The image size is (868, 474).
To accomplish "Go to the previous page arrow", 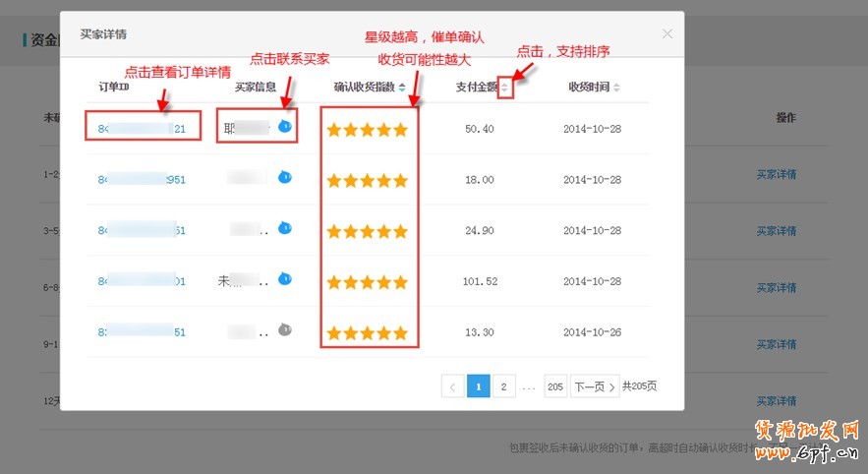I will point(452,386).
